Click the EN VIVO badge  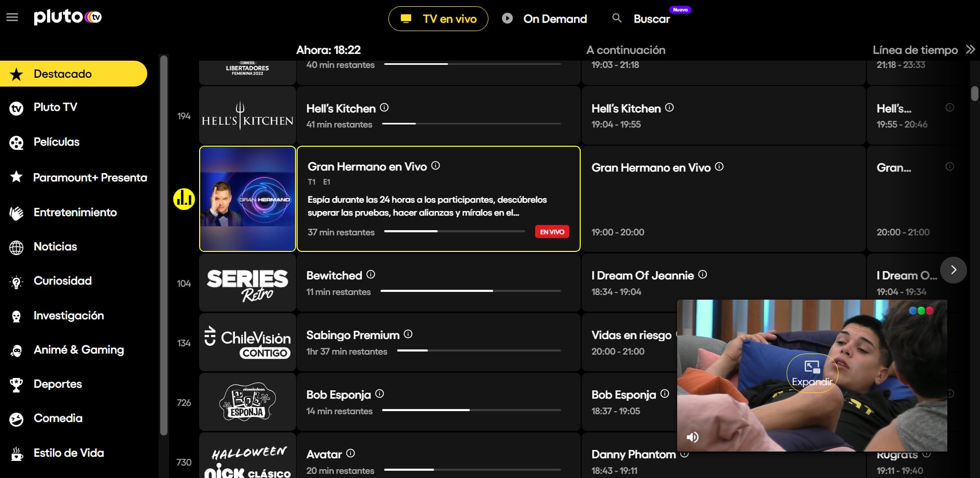[x=552, y=232]
